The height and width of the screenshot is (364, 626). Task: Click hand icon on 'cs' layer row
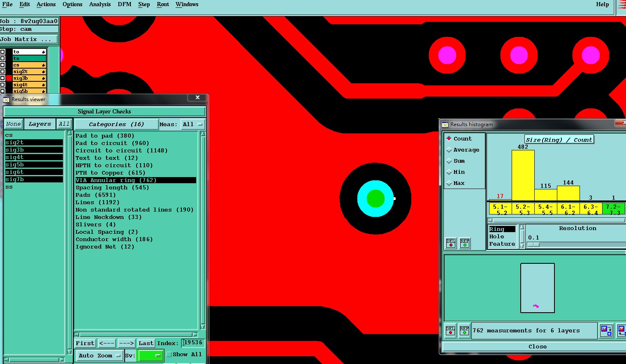point(44,65)
